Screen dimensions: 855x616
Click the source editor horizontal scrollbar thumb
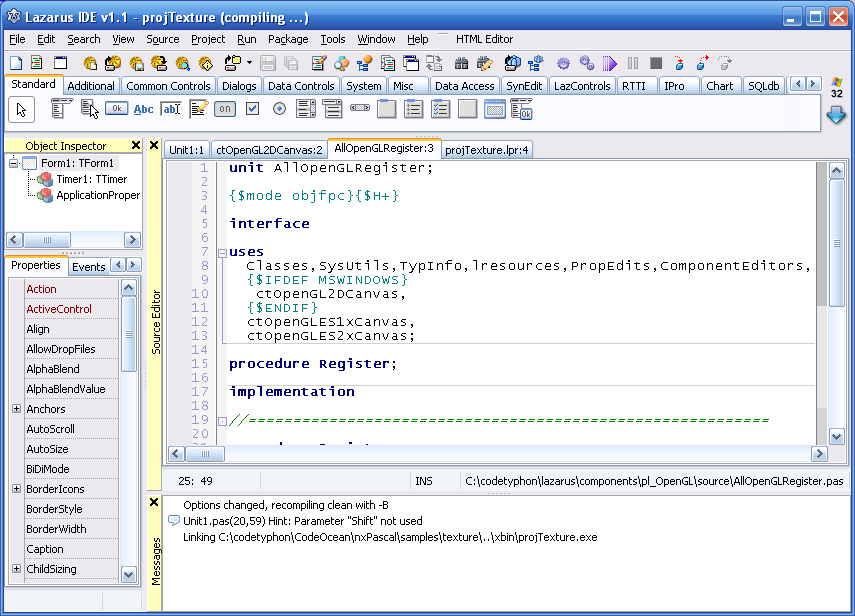coord(205,454)
